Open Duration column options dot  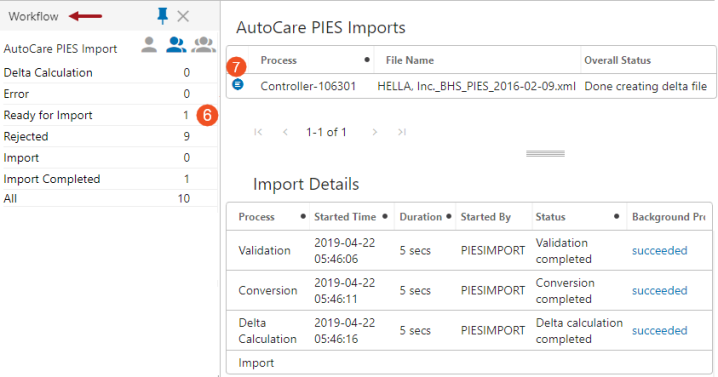pyautogui.click(x=449, y=216)
